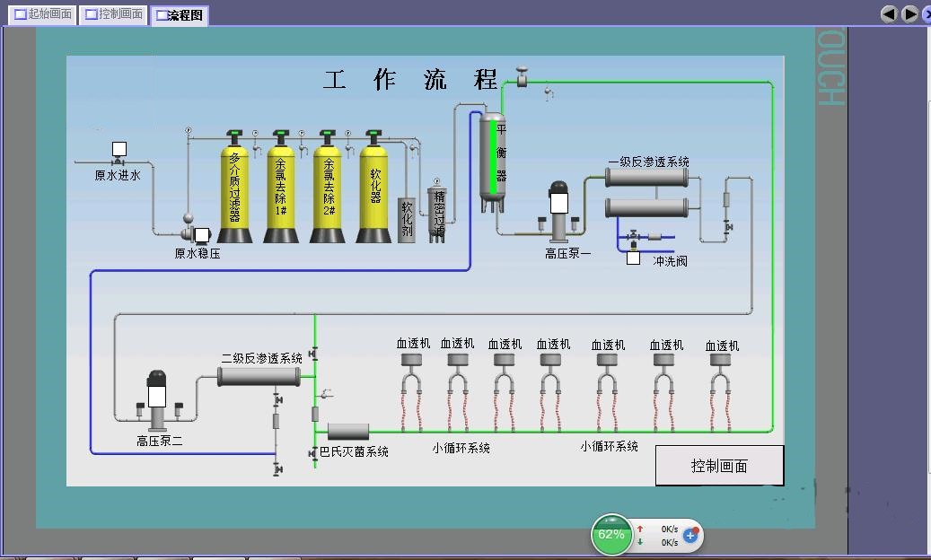The image size is (931, 560).
Task: Toggle the 冲洗阀 indicator box
Action: click(633, 258)
